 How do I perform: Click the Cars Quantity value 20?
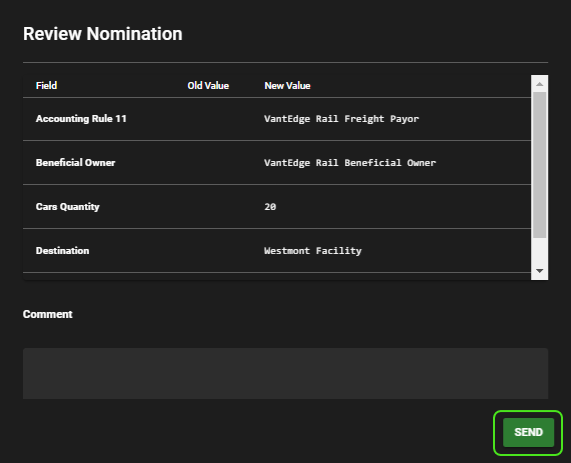click(x=270, y=207)
